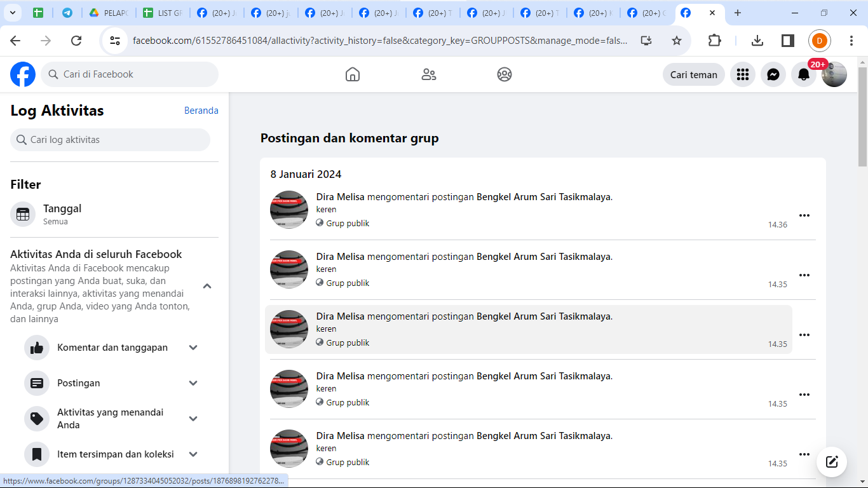The width and height of the screenshot is (868, 488).
Task: Switch to the PELAPC Google Drive tab
Action: 108,13
